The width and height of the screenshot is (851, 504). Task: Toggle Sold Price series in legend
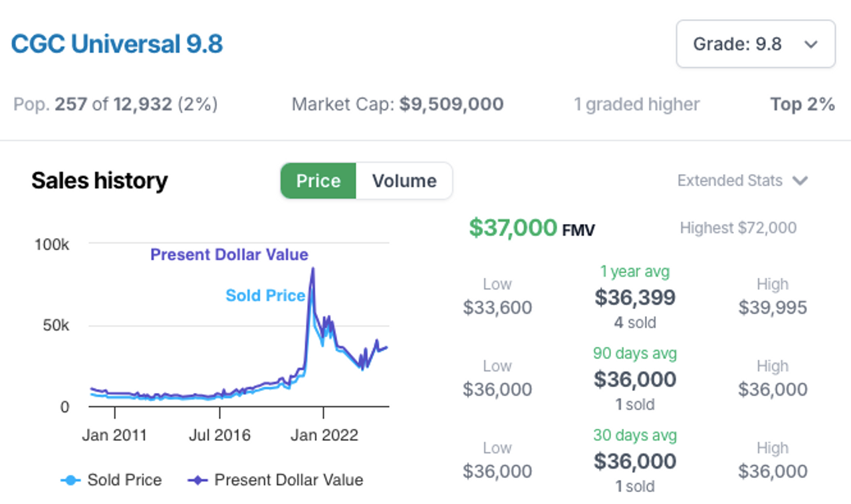click(111, 479)
